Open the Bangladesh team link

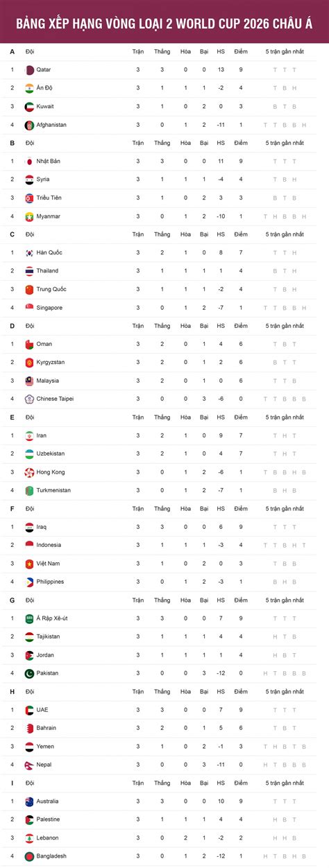point(51,856)
